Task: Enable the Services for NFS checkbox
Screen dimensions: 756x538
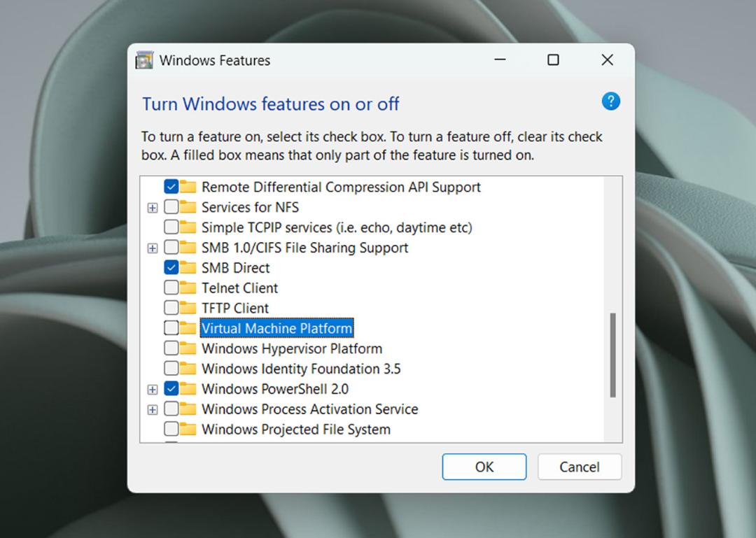Action: 171,207
